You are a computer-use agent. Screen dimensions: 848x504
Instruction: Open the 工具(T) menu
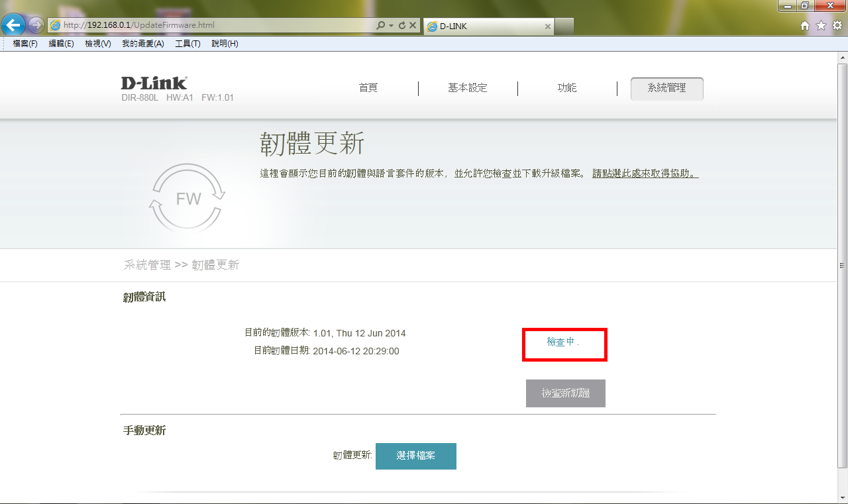tap(187, 44)
